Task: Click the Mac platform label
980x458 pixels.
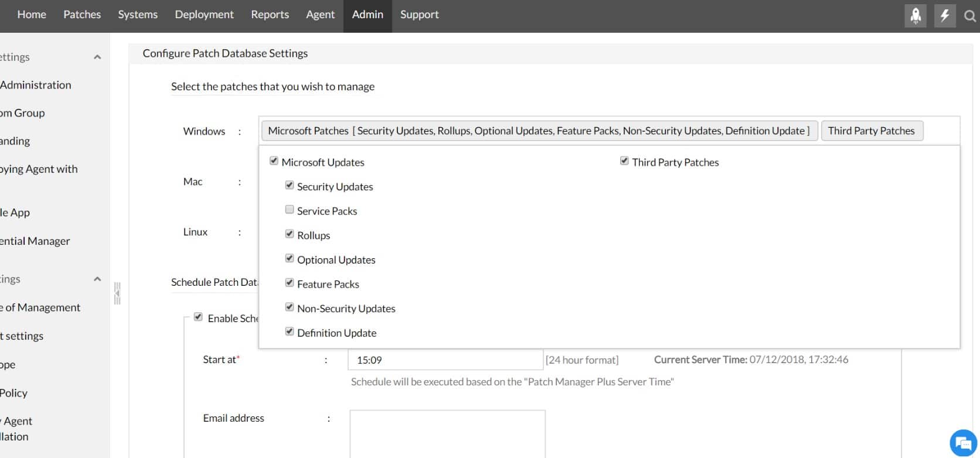Action: pos(193,182)
